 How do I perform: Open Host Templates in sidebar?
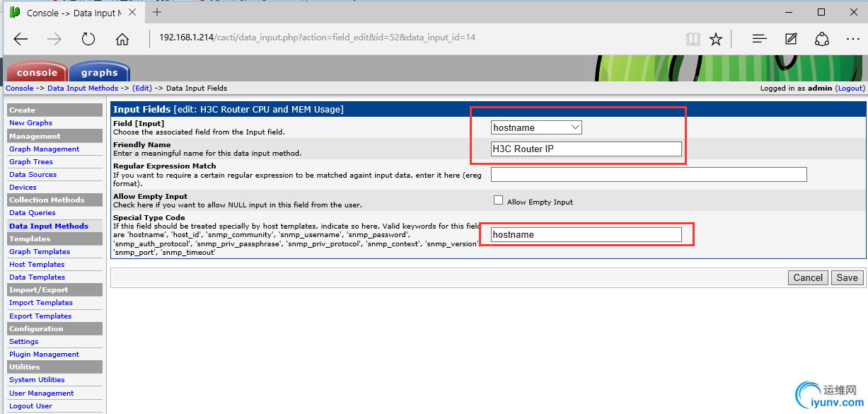(37, 264)
